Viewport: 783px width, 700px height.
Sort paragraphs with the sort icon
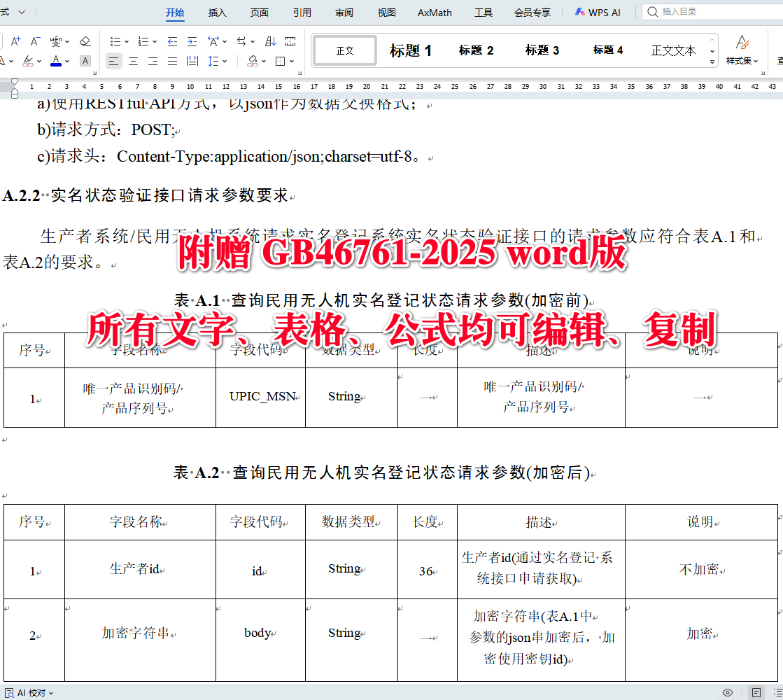[271, 41]
